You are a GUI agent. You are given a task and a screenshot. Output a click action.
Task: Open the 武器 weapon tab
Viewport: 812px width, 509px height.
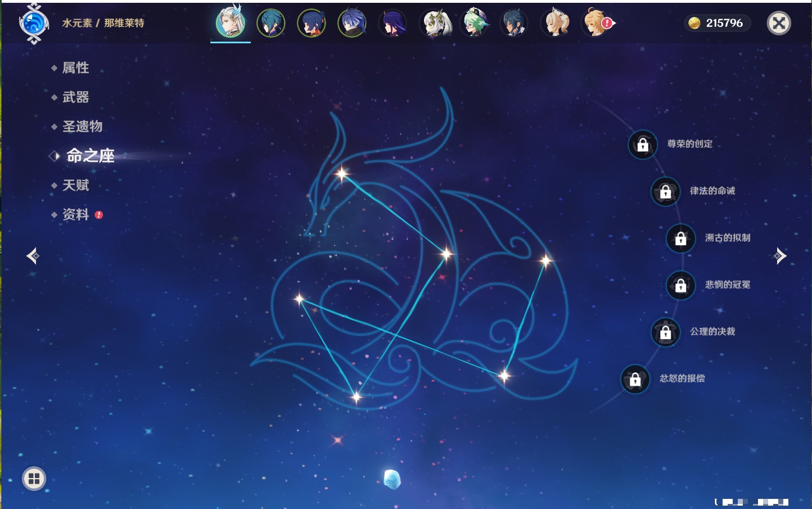(x=75, y=97)
